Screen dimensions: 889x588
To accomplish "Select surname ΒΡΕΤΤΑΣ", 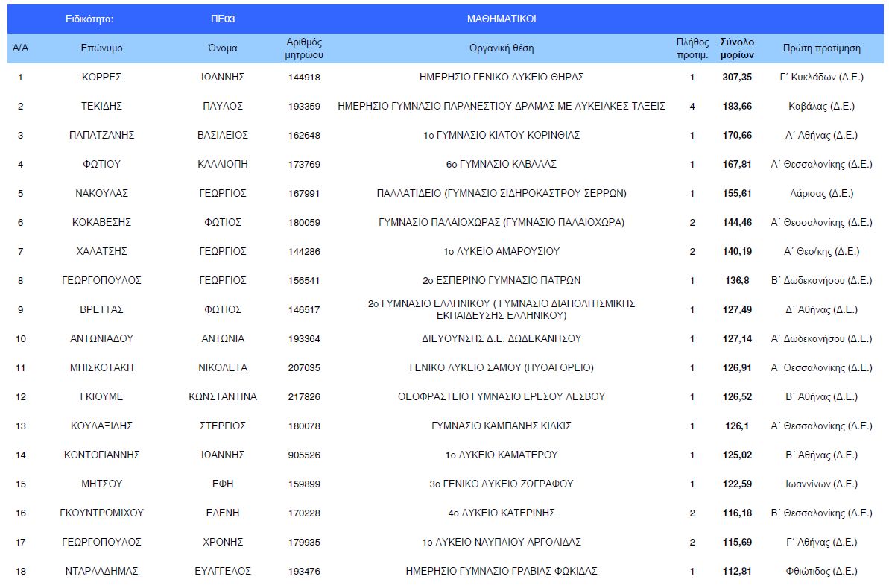I will coord(101,309).
